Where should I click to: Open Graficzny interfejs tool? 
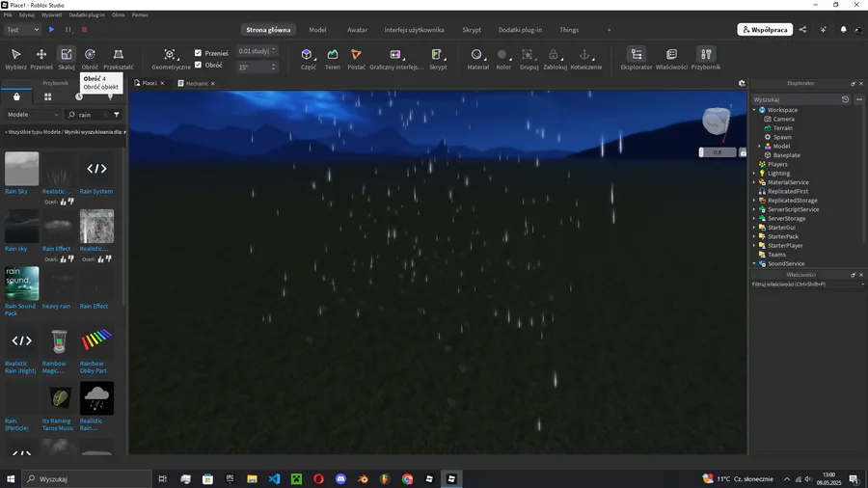[x=395, y=58]
